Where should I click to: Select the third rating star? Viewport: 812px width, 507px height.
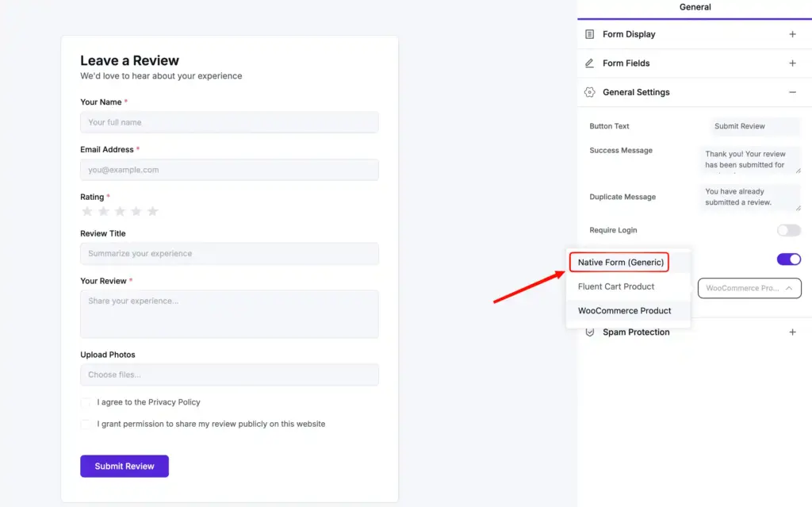[119, 211]
